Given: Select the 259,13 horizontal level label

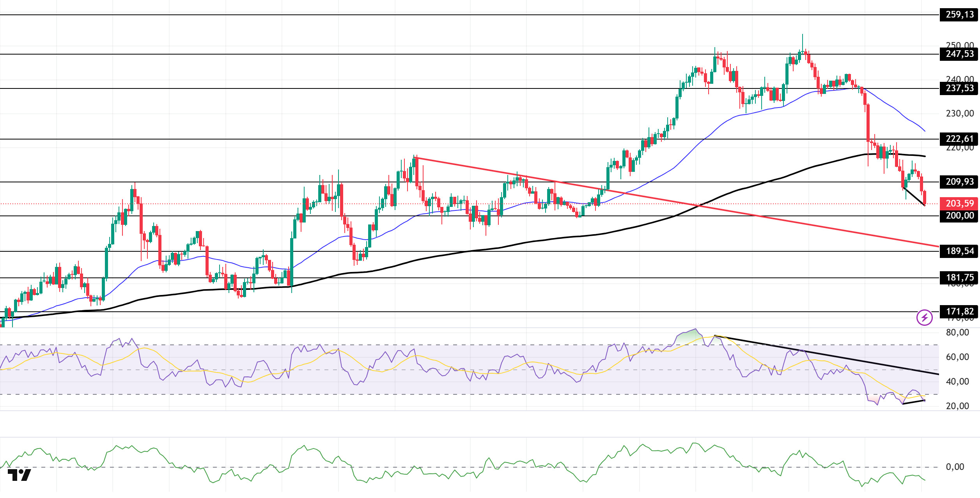Looking at the screenshot, I should [x=959, y=15].
